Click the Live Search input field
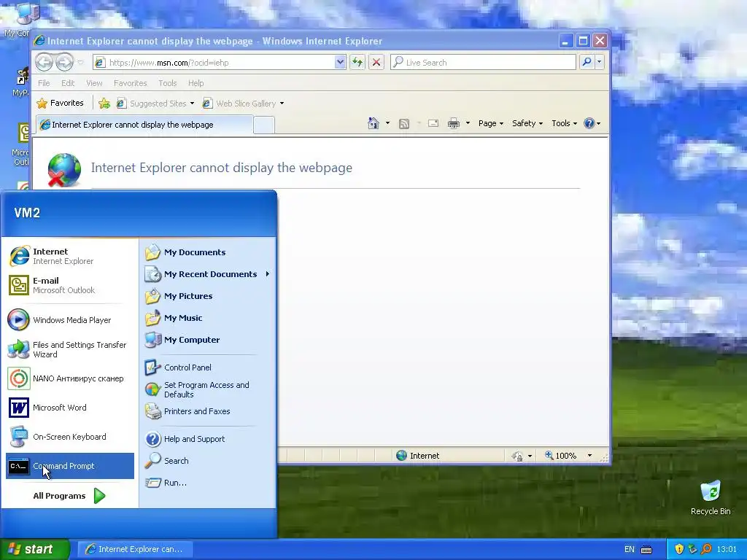Image resolution: width=747 pixels, height=560 pixels. click(x=483, y=63)
